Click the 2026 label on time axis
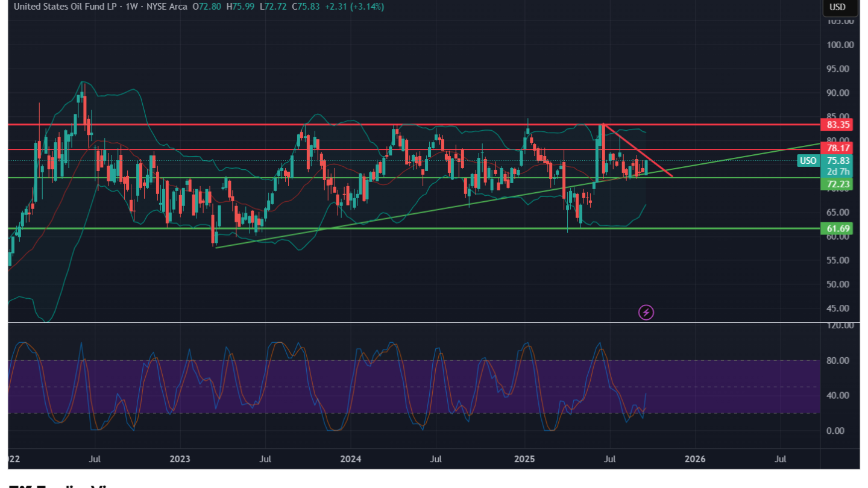The width and height of the screenshot is (868, 488). click(x=695, y=459)
